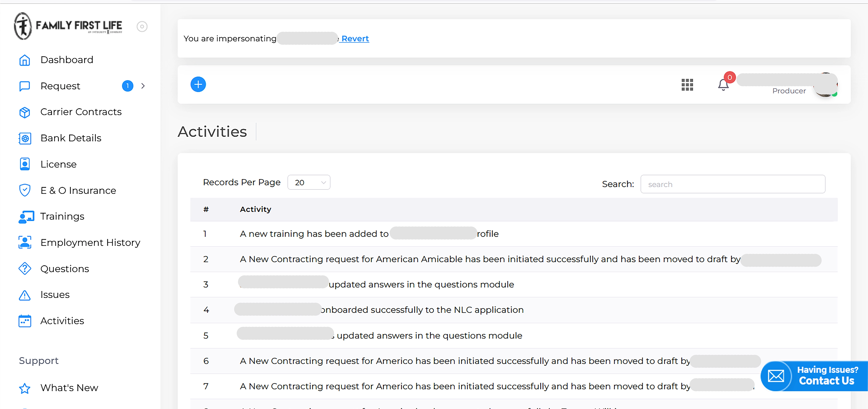The height and width of the screenshot is (409, 868).
Task: Click the blue plus add button
Action: 198,84
